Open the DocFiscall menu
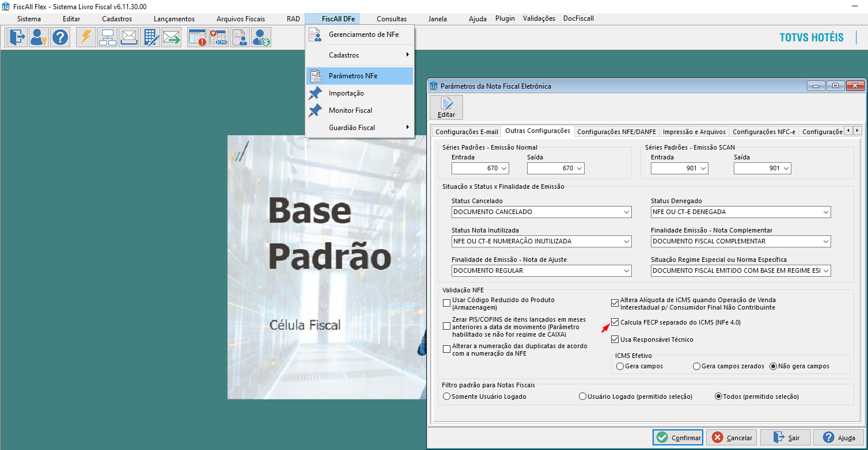The width and height of the screenshot is (868, 450). 578,18
